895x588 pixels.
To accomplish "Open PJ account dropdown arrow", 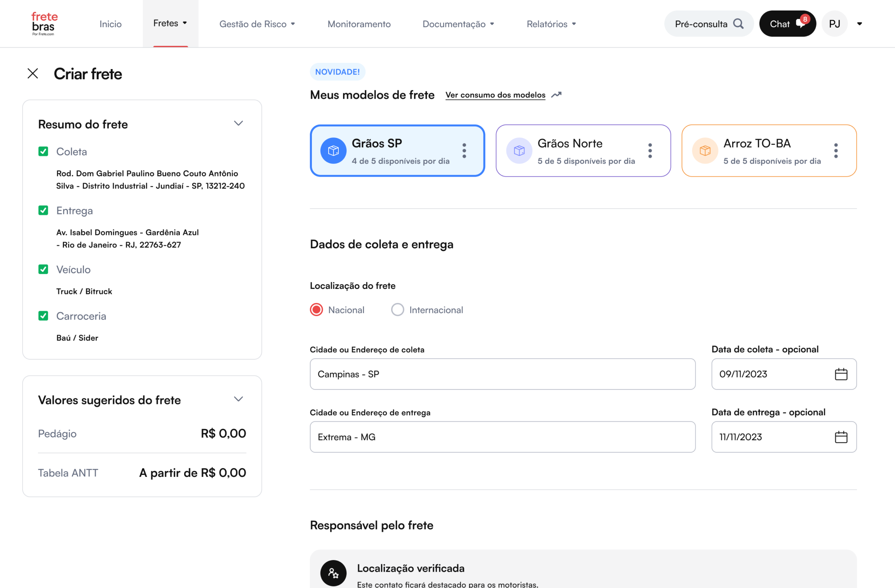I will 859,24.
